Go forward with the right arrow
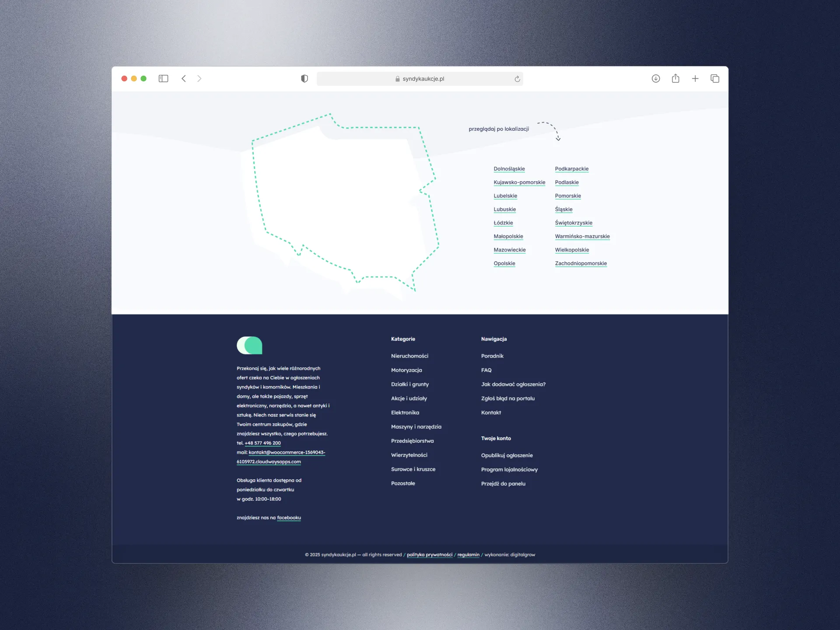The width and height of the screenshot is (840, 630). coord(199,79)
